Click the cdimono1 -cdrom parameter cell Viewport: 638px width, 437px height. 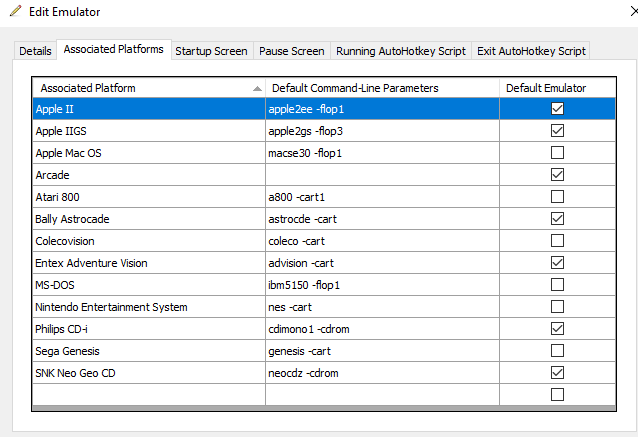click(382, 328)
